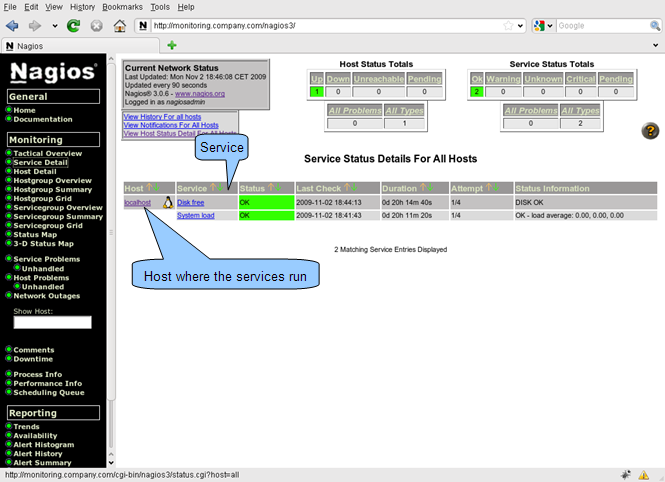Sort Last Check column descending arrow
The image size is (665, 482).
click(x=354, y=187)
